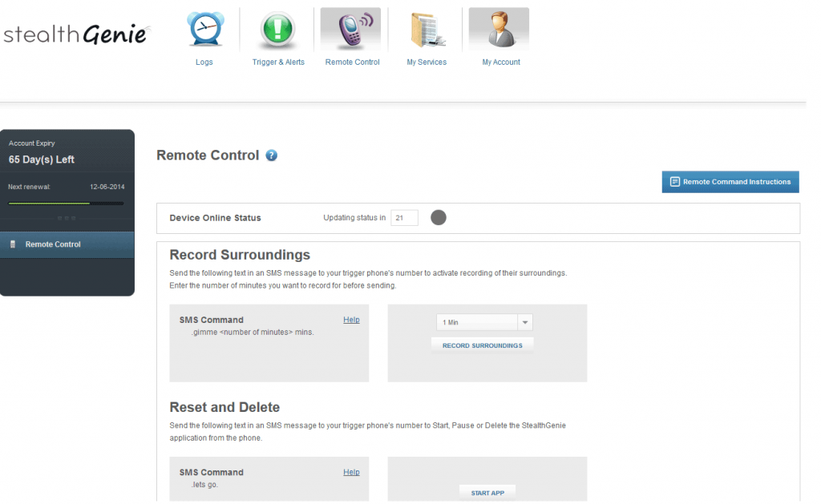This screenshot has height=504, width=821.
Task: Click the 'Reset and Delete' heading
Action: (224, 407)
